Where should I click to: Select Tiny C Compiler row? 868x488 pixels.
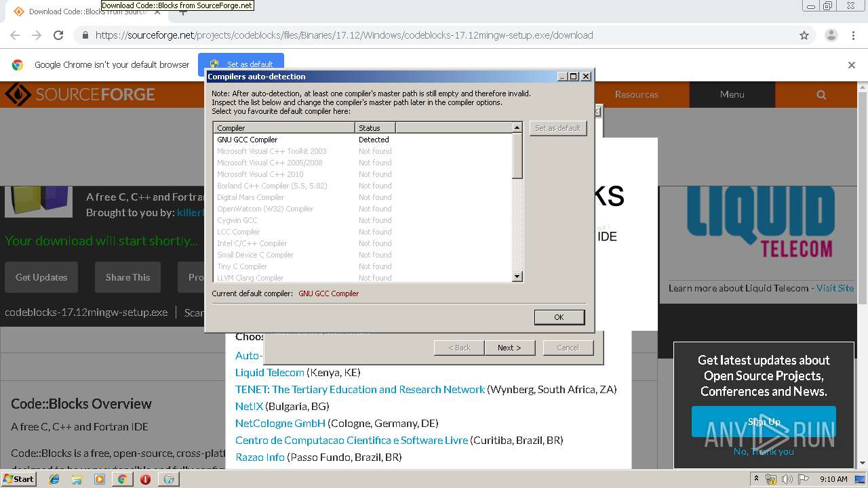point(363,266)
